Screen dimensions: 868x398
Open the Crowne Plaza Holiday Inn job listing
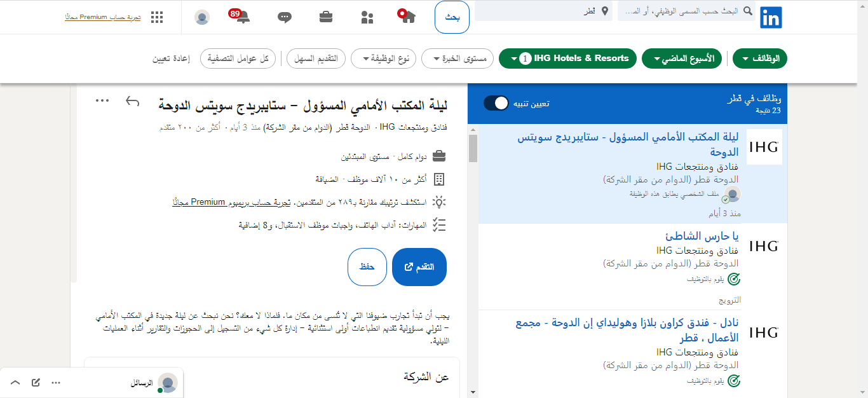pyautogui.click(x=627, y=330)
